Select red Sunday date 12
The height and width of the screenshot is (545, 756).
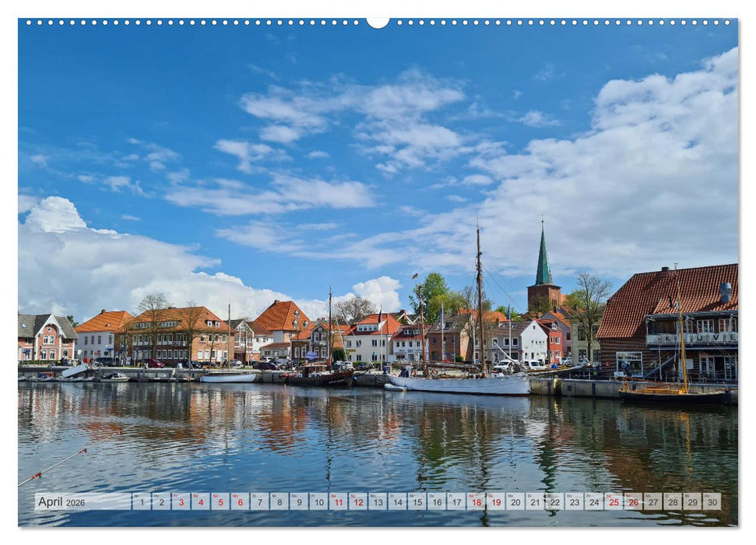coord(358,505)
